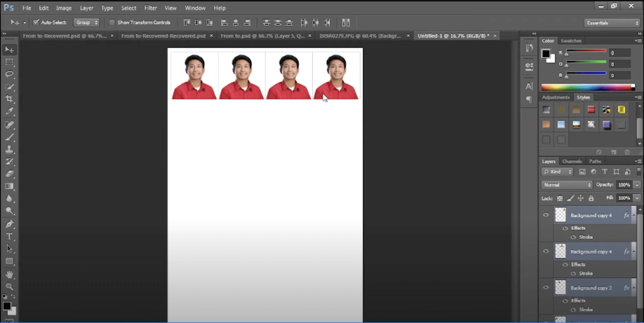This screenshot has height=323, width=644.
Task: Select the History Brush tool
Action: [x=9, y=162]
